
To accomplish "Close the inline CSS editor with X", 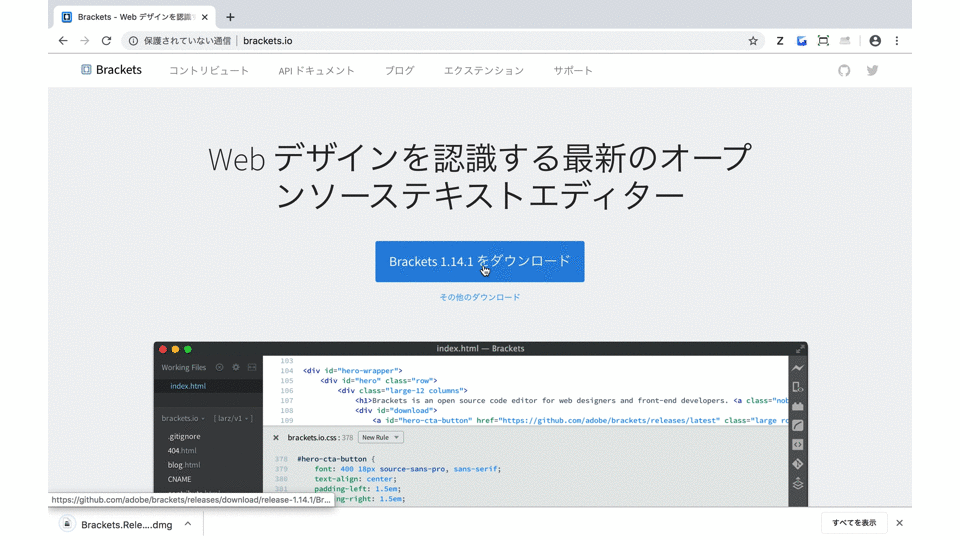I will [x=276, y=438].
